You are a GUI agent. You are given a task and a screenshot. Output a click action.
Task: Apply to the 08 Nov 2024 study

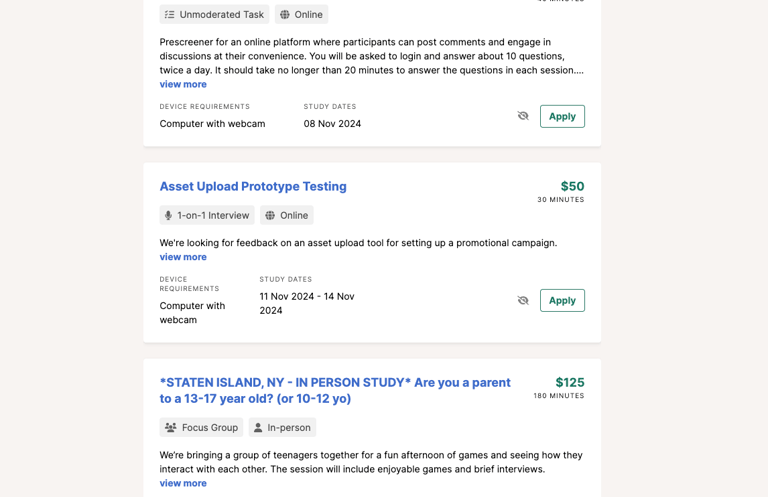click(x=562, y=117)
